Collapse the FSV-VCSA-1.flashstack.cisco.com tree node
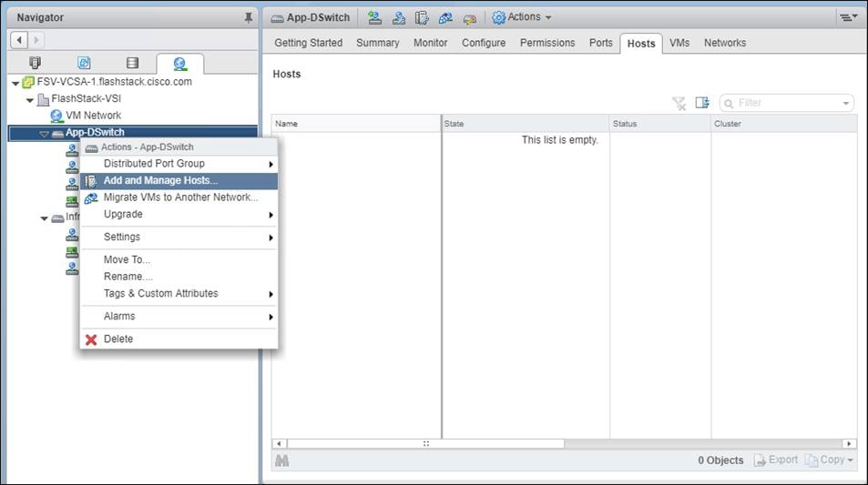Screen dimensions: 868x485 tap(15, 84)
